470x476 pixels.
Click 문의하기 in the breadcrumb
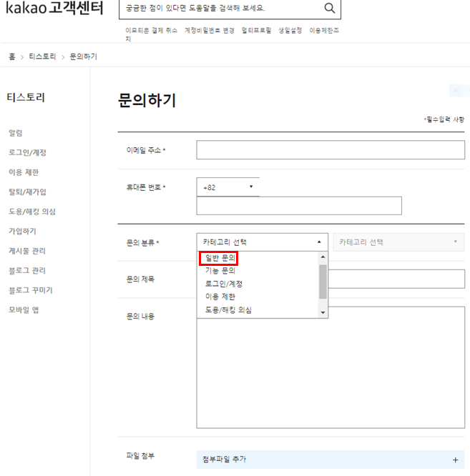83,56
